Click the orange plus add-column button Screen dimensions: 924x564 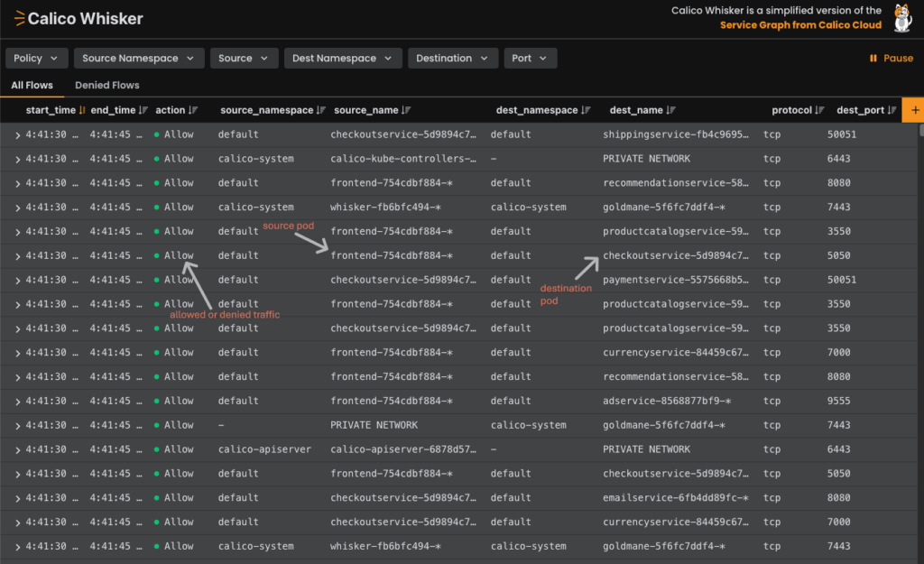[x=912, y=110]
